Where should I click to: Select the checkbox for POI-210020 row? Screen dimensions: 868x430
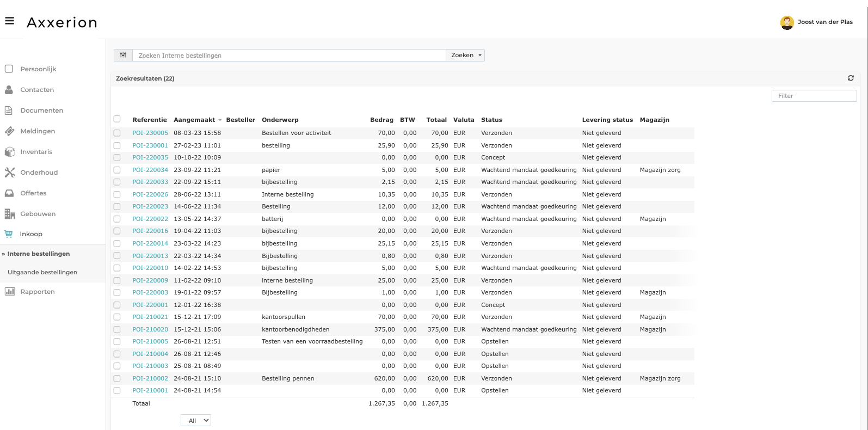point(117,329)
